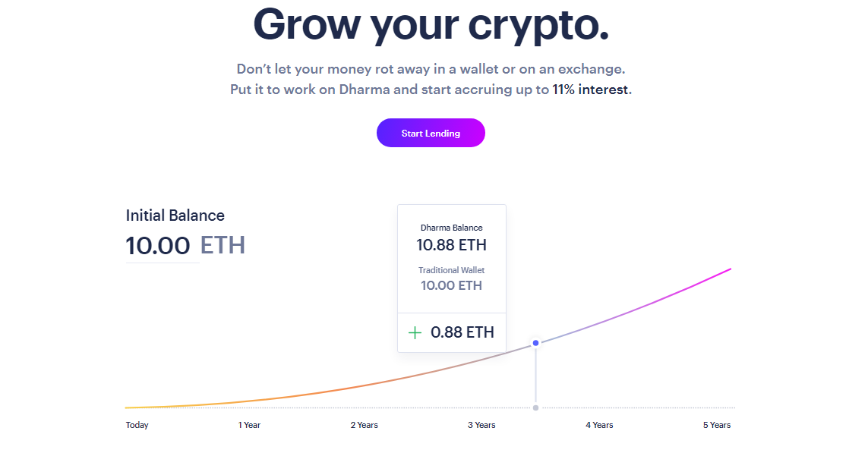Click the green plus icon beside 0.88 ETH

415,332
